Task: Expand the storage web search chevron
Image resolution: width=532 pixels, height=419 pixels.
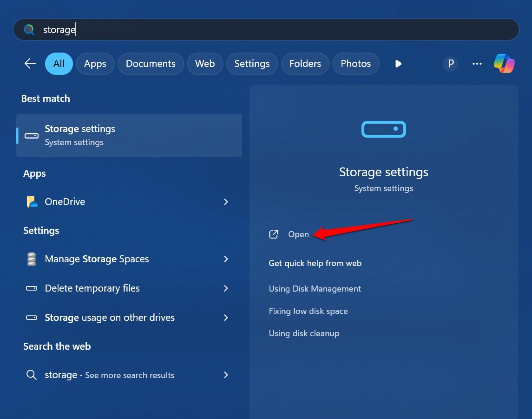Action: (226, 375)
